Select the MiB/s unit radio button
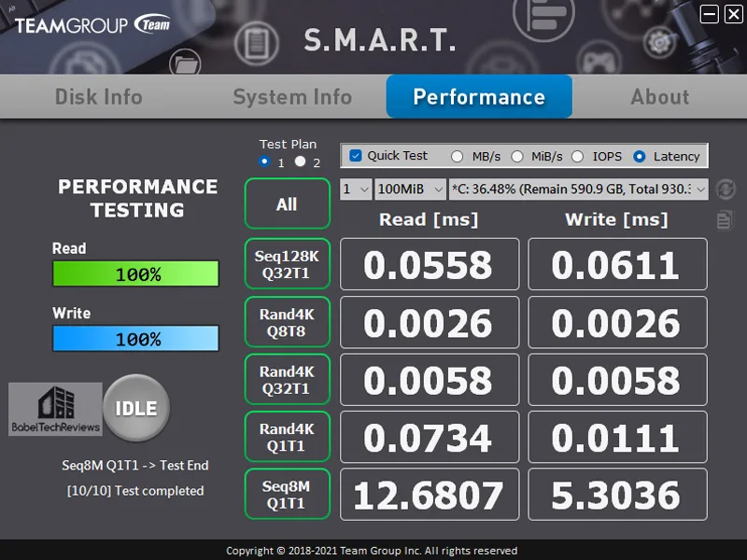The width and height of the screenshot is (747, 560). pyautogui.click(x=517, y=156)
